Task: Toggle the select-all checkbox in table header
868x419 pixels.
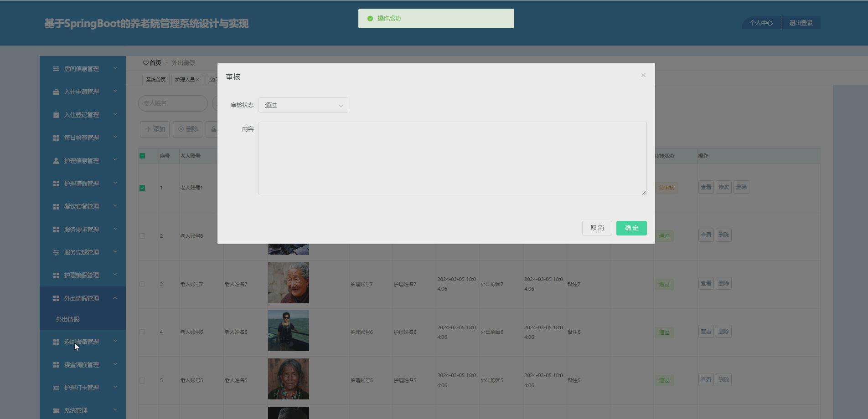Action: click(x=142, y=156)
